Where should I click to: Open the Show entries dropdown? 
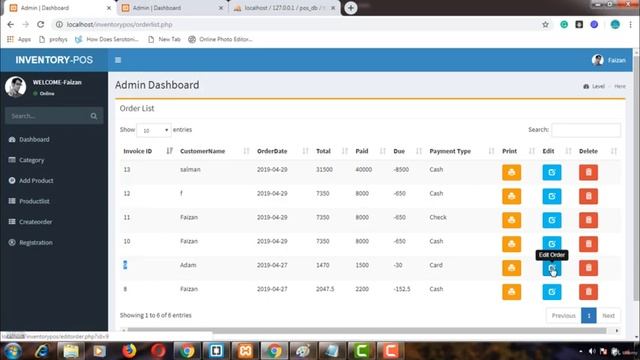[154, 130]
